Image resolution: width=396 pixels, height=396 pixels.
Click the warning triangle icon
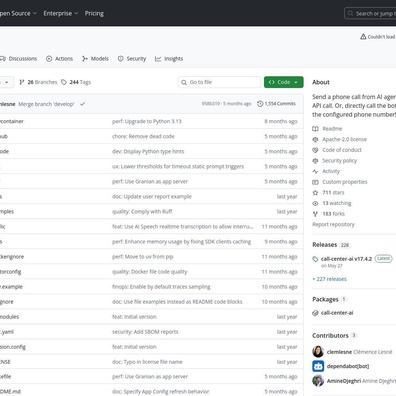click(363, 37)
